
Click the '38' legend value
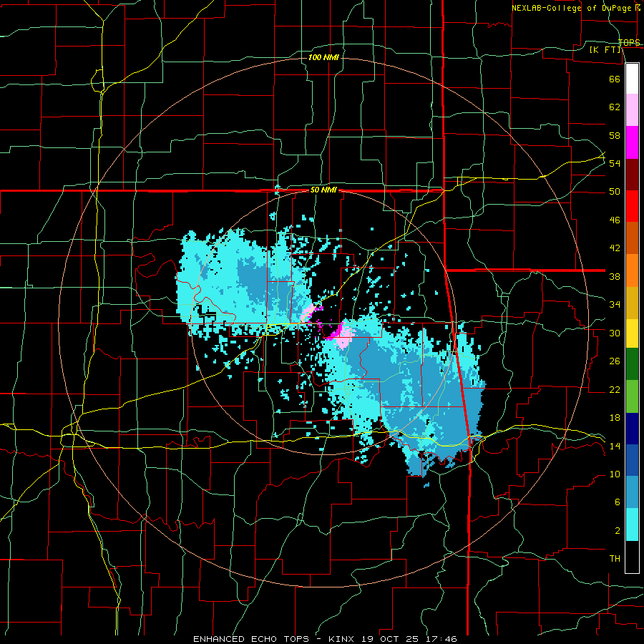click(615, 276)
